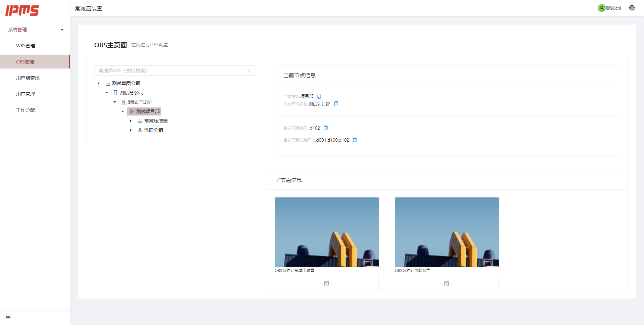Open the language globe icon
This screenshot has height=325, width=644.
tap(632, 8)
